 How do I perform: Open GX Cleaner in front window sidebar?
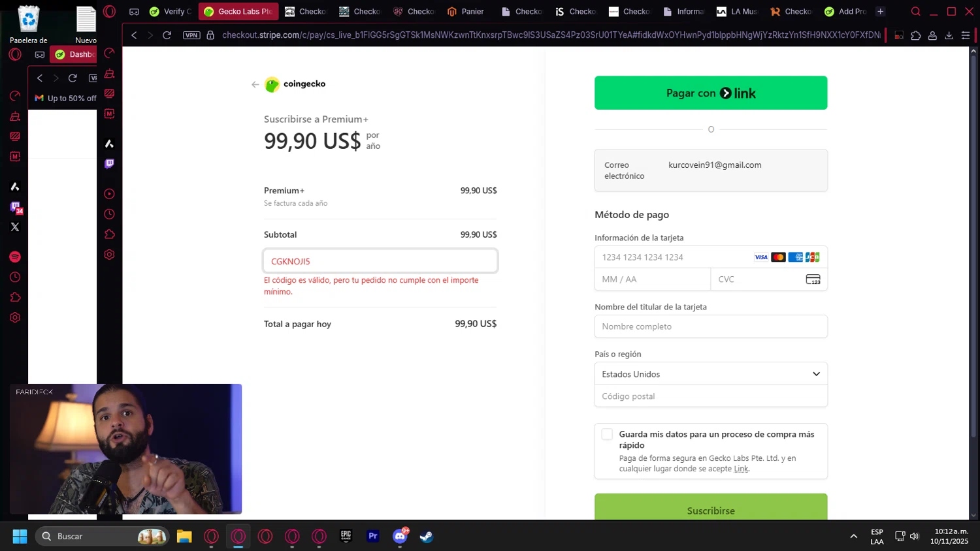pos(109,73)
